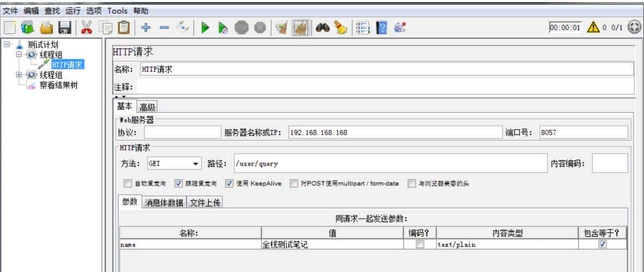644x272 pixels.
Task: Open the function helper list icon
Action: coord(362,28)
